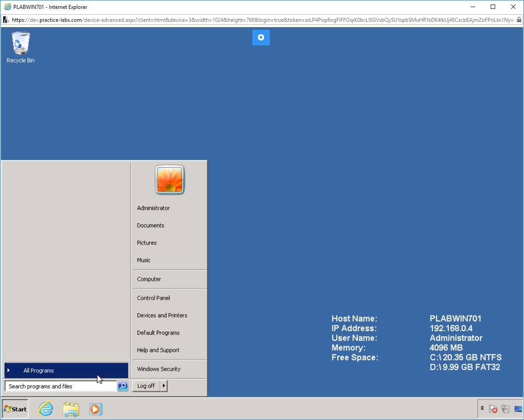The height and width of the screenshot is (420, 524).
Task: Open Computer from the Start menu
Action: pos(149,279)
